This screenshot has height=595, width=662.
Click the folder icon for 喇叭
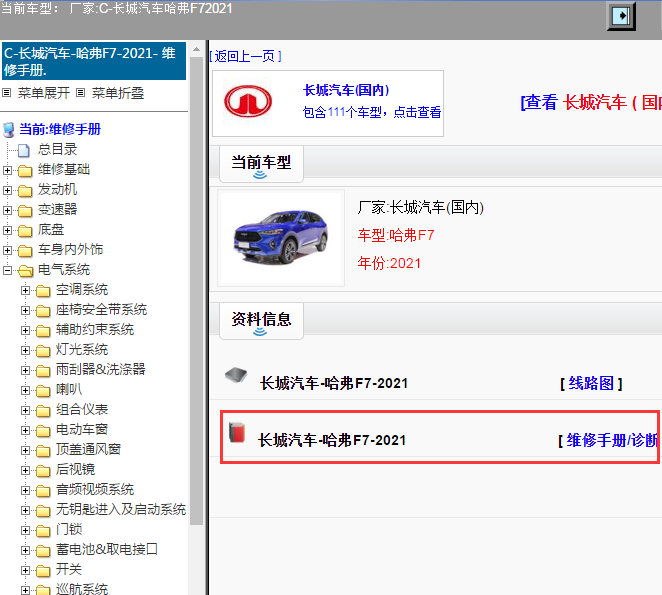[43, 391]
